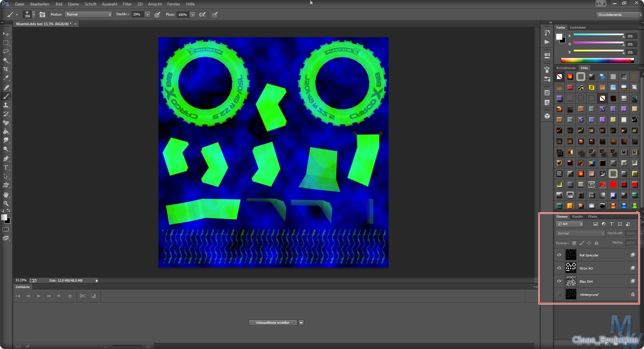Select the Clone Stamp tool
Screen dimensions: 644x349
click(x=6, y=105)
